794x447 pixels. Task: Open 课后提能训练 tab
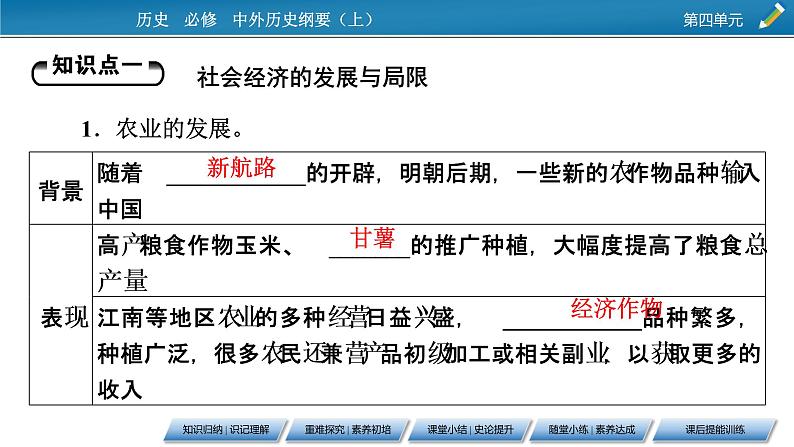[714, 430]
